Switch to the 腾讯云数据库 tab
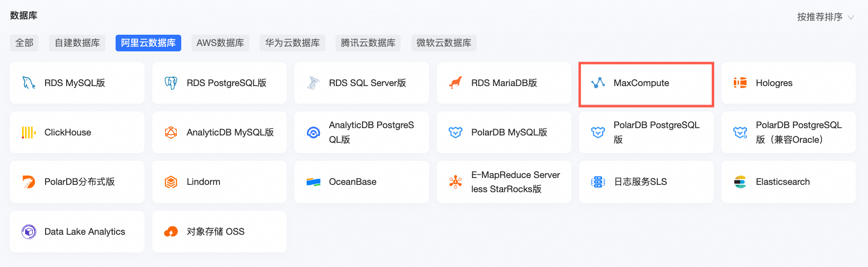The height and width of the screenshot is (267, 868). point(368,43)
